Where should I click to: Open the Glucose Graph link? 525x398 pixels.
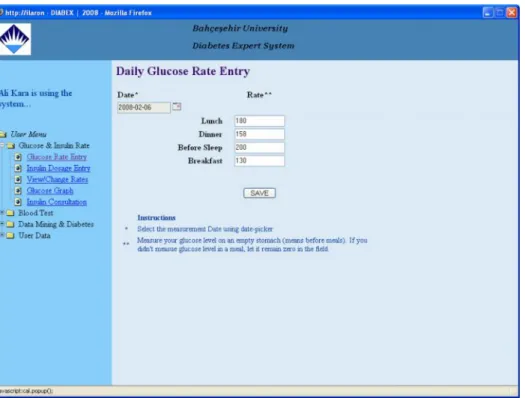point(50,191)
